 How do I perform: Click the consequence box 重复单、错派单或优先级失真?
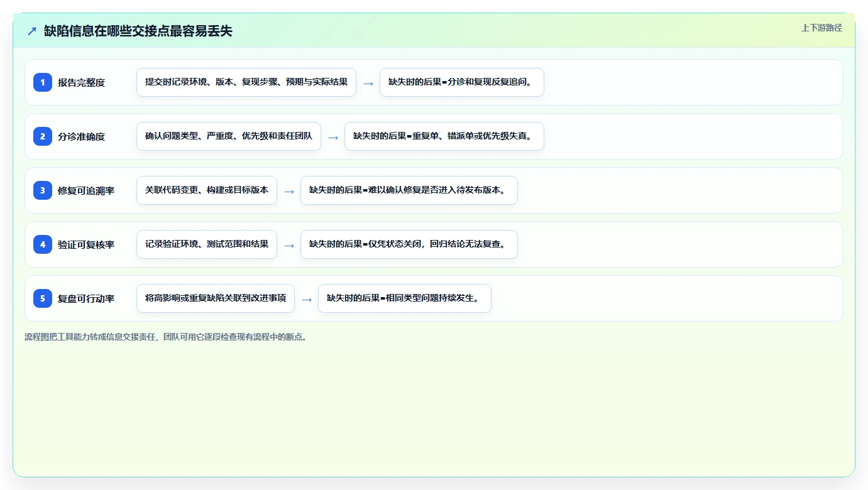click(444, 136)
